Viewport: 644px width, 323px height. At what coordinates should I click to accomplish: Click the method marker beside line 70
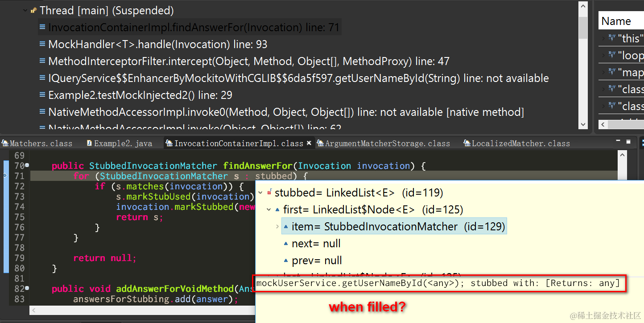point(26,165)
